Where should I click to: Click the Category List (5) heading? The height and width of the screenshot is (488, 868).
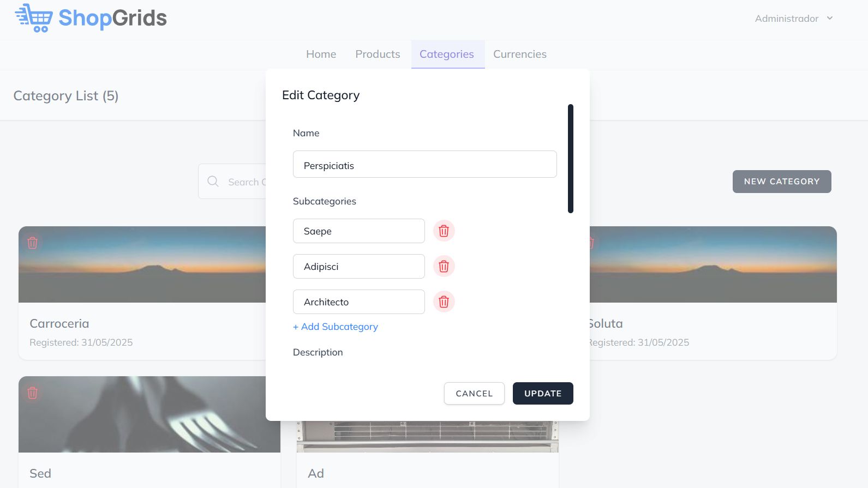click(x=66, y=96)
